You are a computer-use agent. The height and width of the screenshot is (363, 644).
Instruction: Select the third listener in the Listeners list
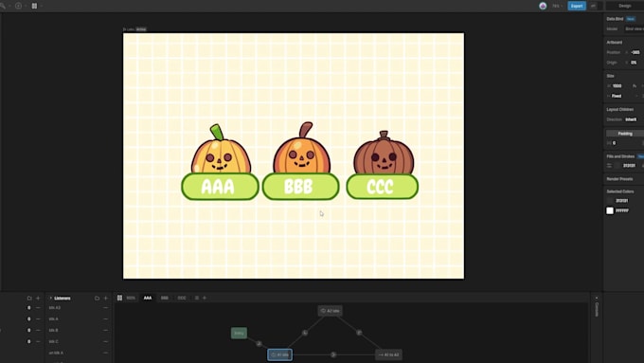[78, 330]
